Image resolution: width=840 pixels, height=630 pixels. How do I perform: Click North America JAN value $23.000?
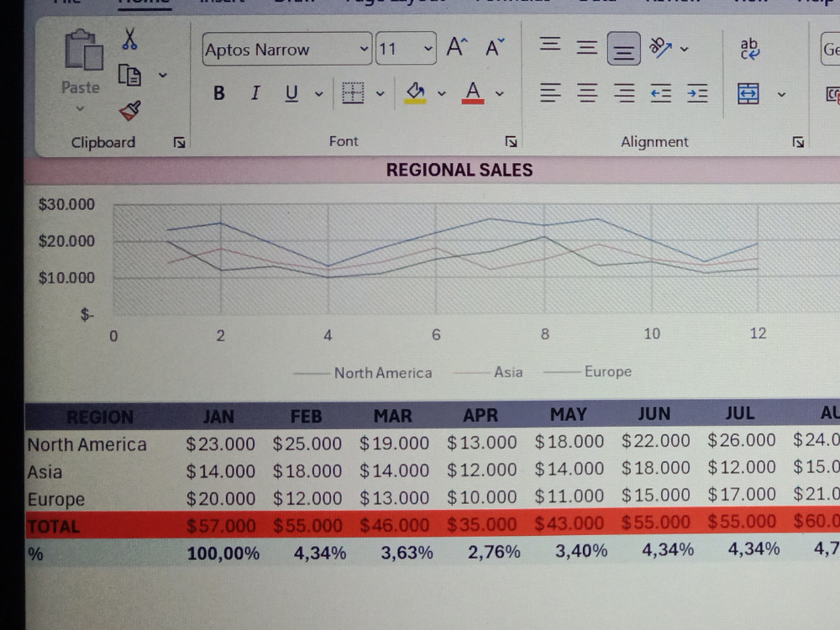tap(221, 444)
